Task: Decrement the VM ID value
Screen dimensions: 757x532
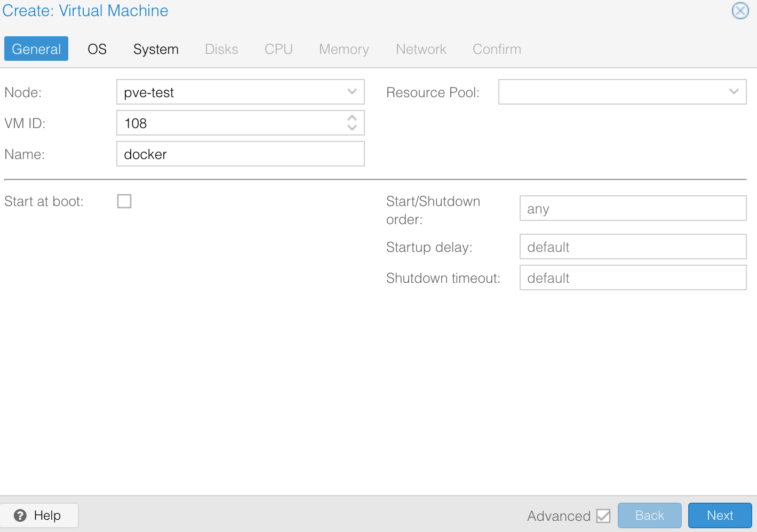Action: click(x=352, y=127)
